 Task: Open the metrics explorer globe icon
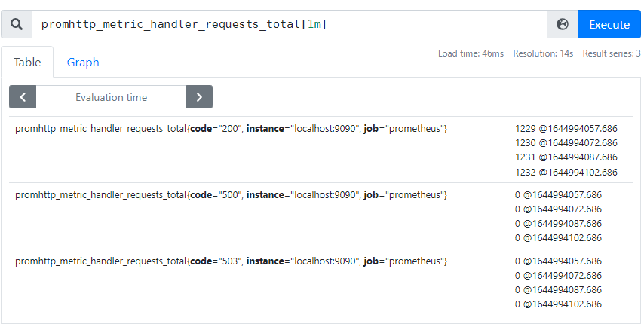click(562, 24)
